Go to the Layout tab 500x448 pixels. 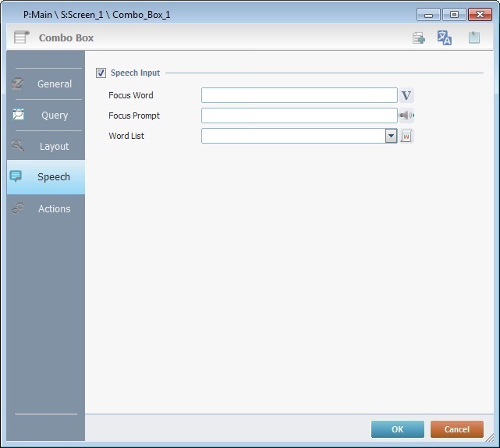coord(54,147)
